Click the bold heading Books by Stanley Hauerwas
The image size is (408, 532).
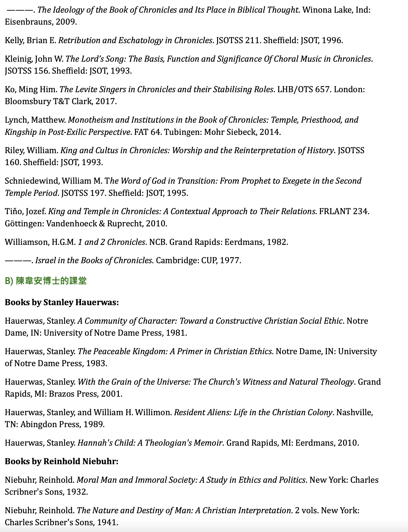pyautogui.click(x=62, y=302)
